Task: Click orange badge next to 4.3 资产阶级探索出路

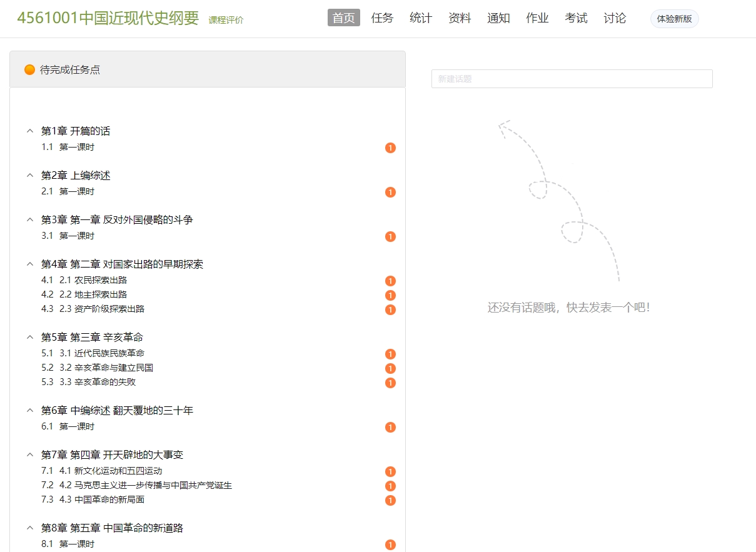Action: (390, 310)
